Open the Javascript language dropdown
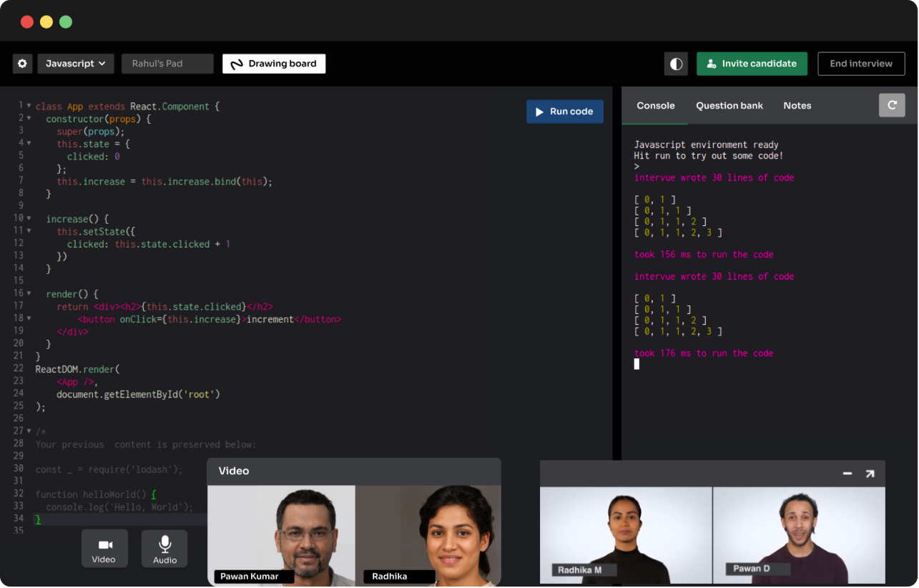The image size is (919, 588). [75, 64]
